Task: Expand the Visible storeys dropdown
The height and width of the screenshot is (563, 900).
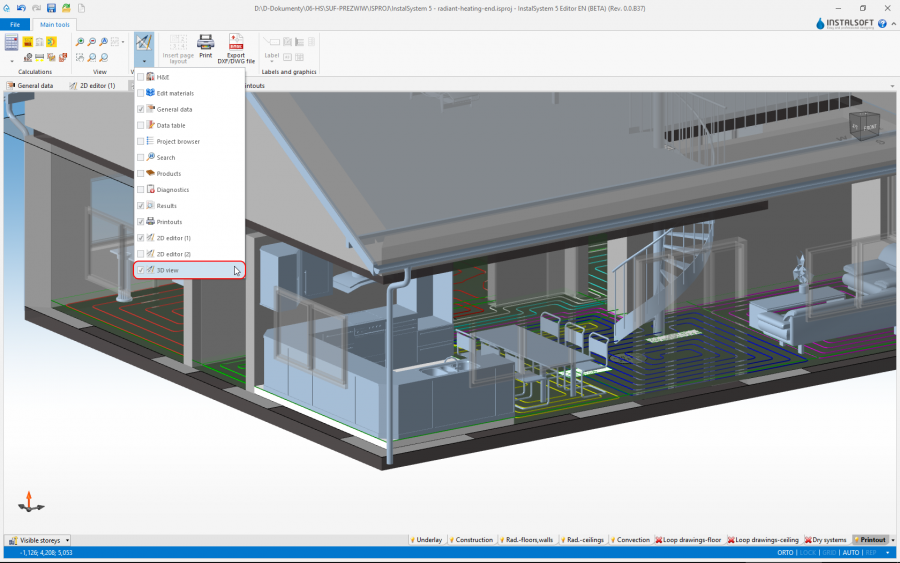Action: click(67, 540)
